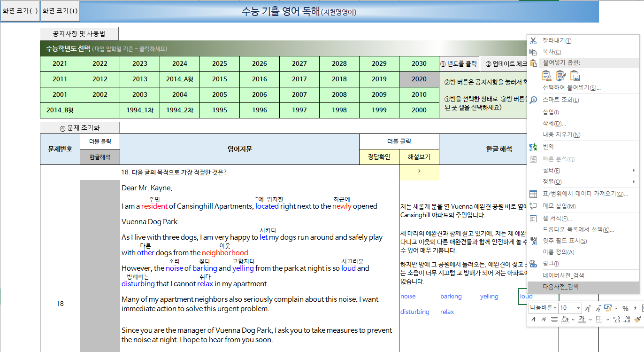Viewport: 644px width, 352px height.
Task: Apply font color in mini toolbar
Action: [x=582, y=320]
